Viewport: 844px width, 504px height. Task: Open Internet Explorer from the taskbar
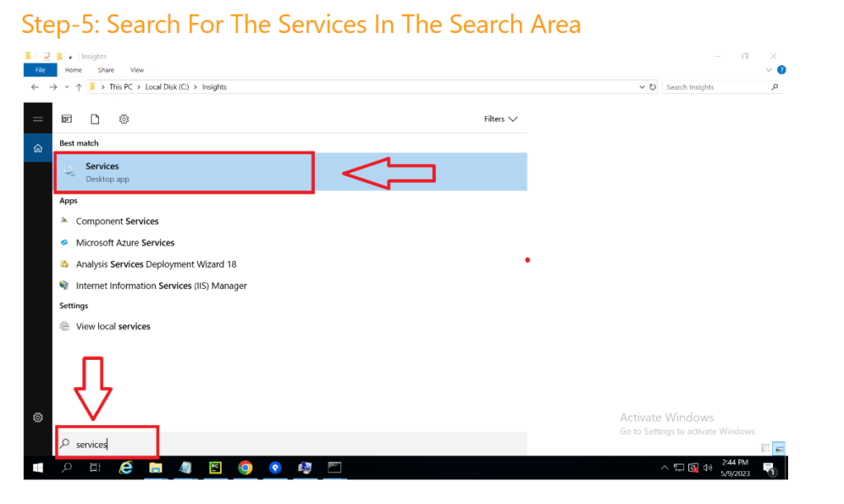pyautogui.click(x=125, y=468)
